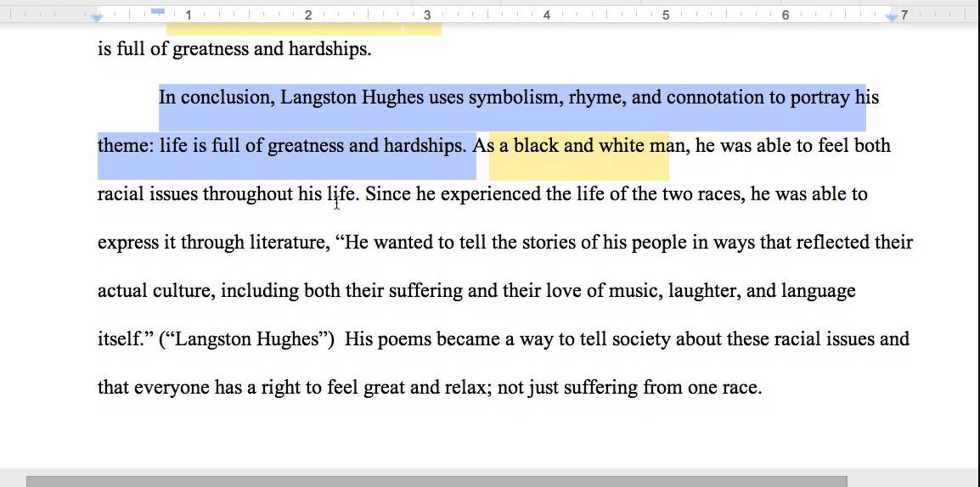
Task: Click the yellow-highlighted phrase "black and white"
Action: click(x=579, y=145)
